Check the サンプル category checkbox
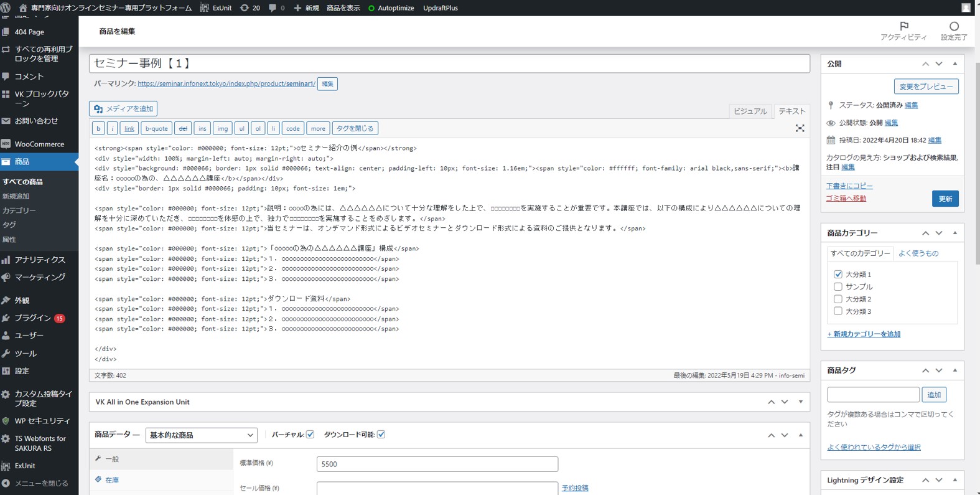 click(838, 287)
